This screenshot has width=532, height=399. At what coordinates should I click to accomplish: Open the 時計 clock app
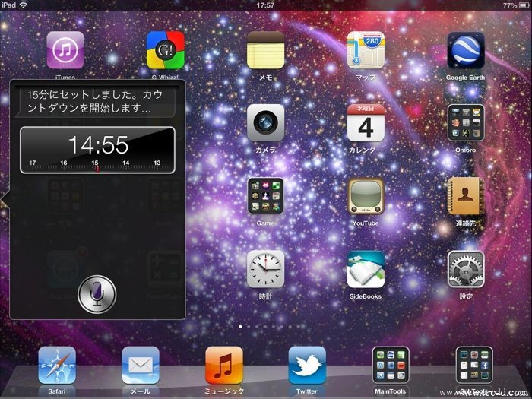(x=265, y=269)
